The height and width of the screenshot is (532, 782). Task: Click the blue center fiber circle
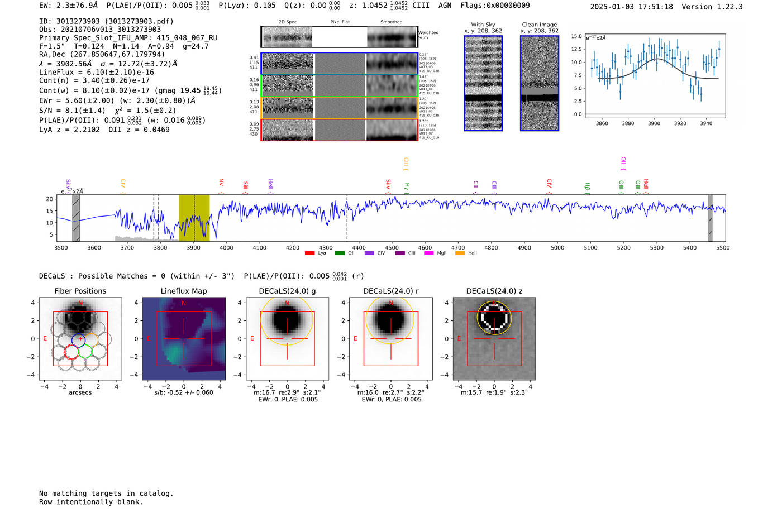pos(79,340)
